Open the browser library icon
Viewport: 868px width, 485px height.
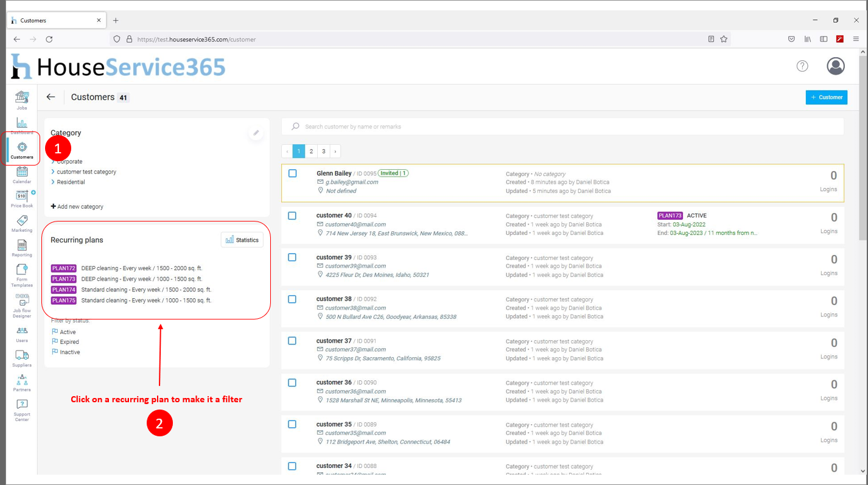808,39
